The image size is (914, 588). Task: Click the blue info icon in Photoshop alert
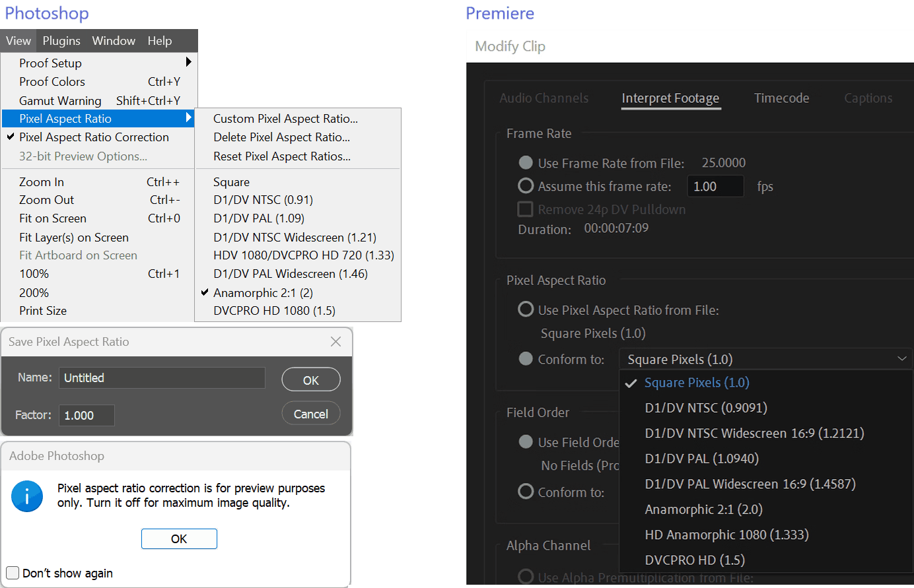27,496
